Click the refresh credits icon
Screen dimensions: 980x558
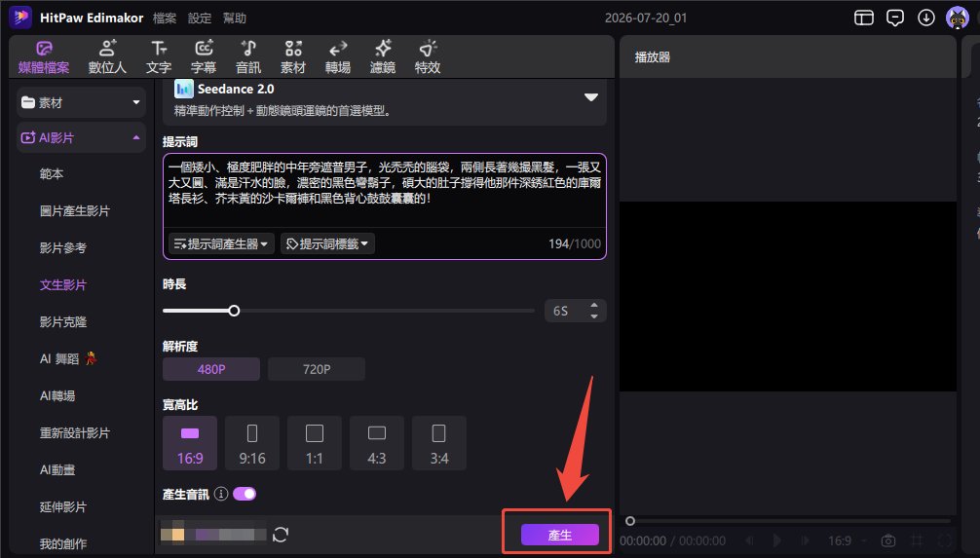[x=281, y=535]
